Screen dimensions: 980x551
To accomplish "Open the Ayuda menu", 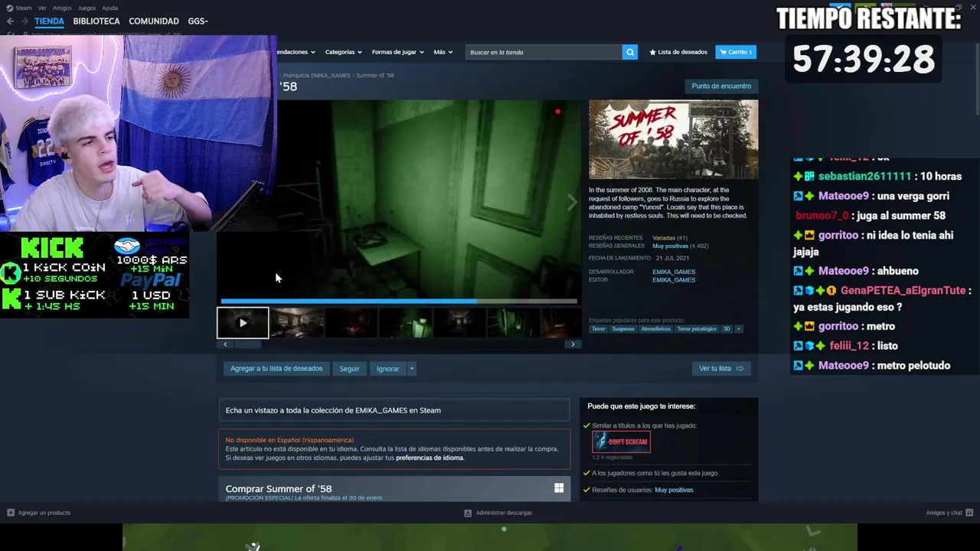I will pyautogui.click(x=109, y=8).
